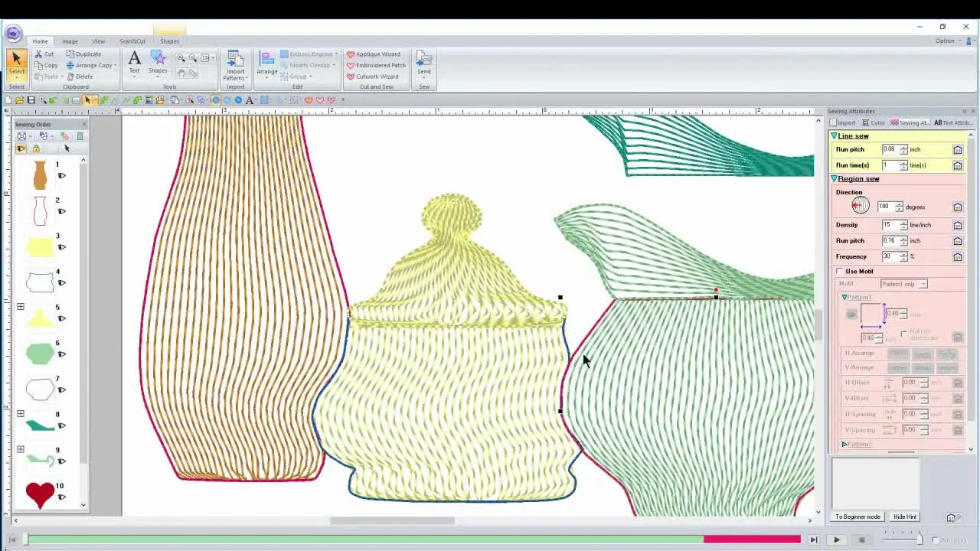This screenshot has height=551, width=980.
Task: Select the arrow Select tool in ribbon
Action: tap(16, 64)
